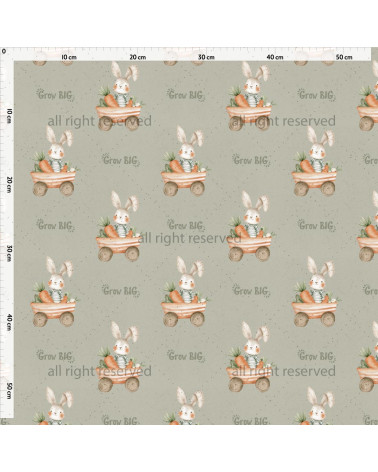
Task: Click the '40 cm' label on the horizontal ruler
Action: click(x=275, y=57)
